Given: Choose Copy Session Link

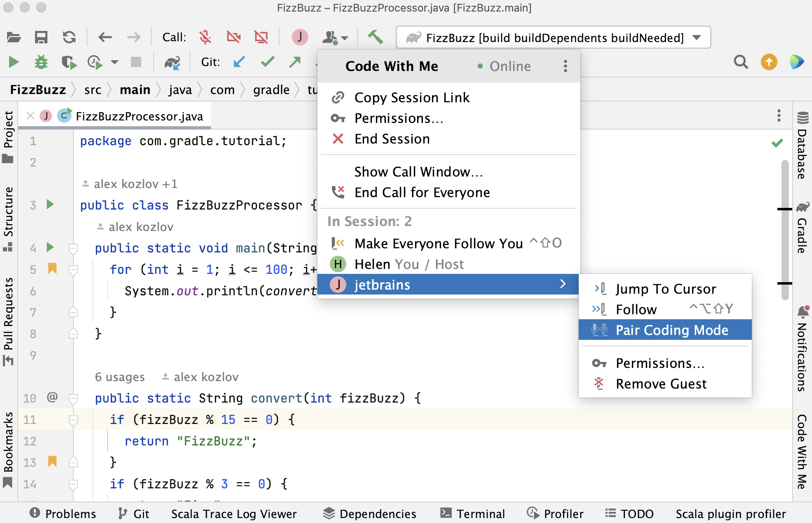Looking at the screenshot, I should point(449,98).
